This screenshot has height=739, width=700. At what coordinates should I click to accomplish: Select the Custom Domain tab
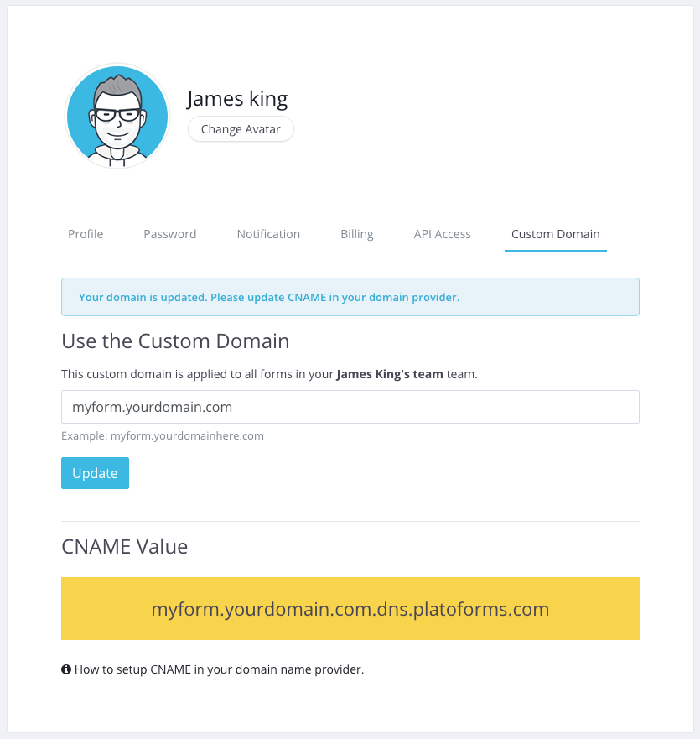(556, 234)
